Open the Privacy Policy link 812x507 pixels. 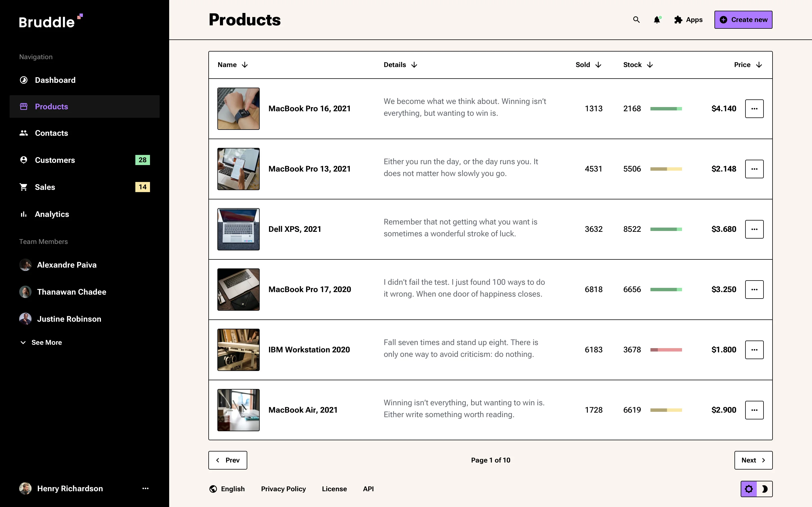pos(283,489)
